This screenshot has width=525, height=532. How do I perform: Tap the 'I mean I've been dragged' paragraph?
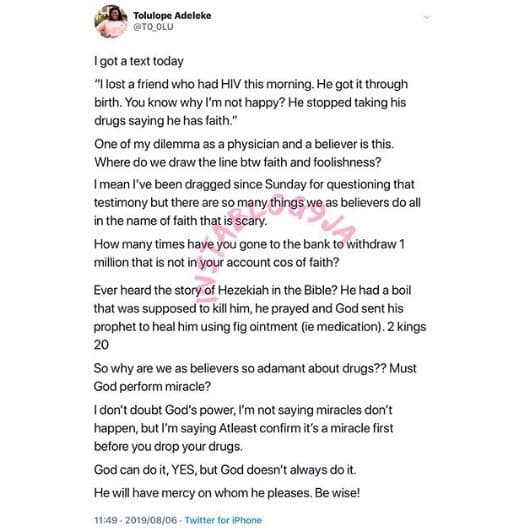pos(257,203)
